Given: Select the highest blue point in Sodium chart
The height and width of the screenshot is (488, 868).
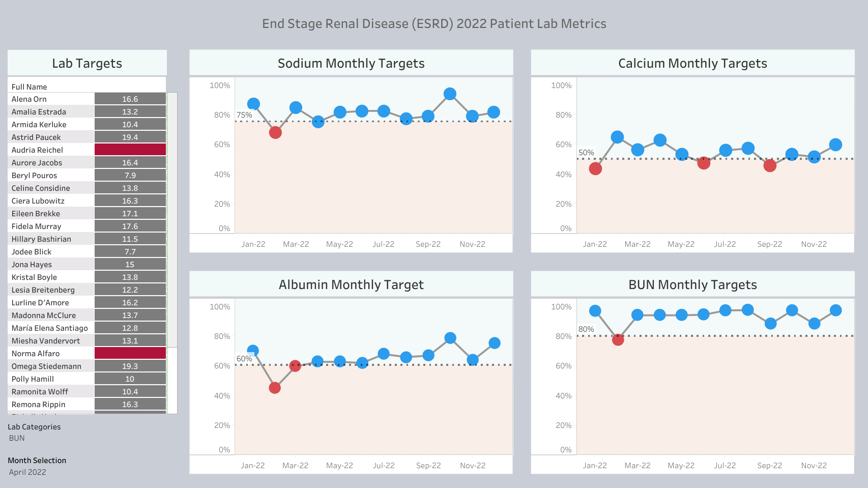Looking at the screenshot, I should point(450,94).
